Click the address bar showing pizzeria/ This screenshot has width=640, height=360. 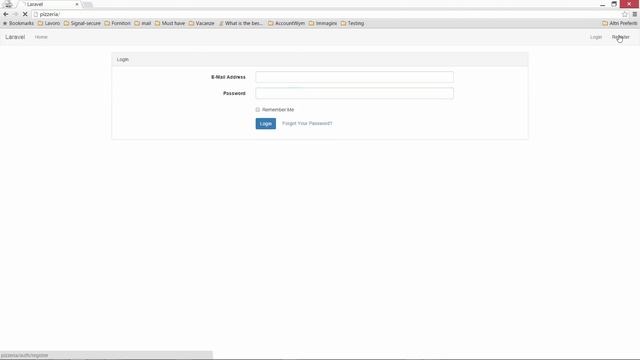(x=327, y=14)
